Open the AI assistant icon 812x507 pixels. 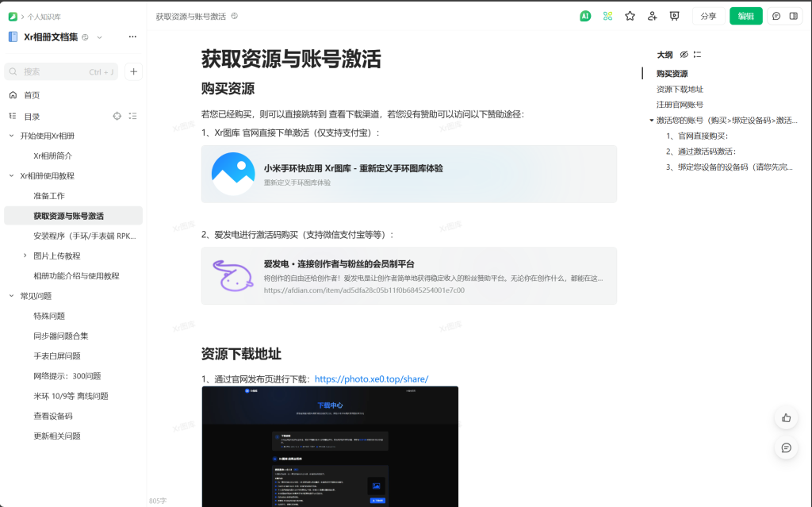click(x=585, y=16)
